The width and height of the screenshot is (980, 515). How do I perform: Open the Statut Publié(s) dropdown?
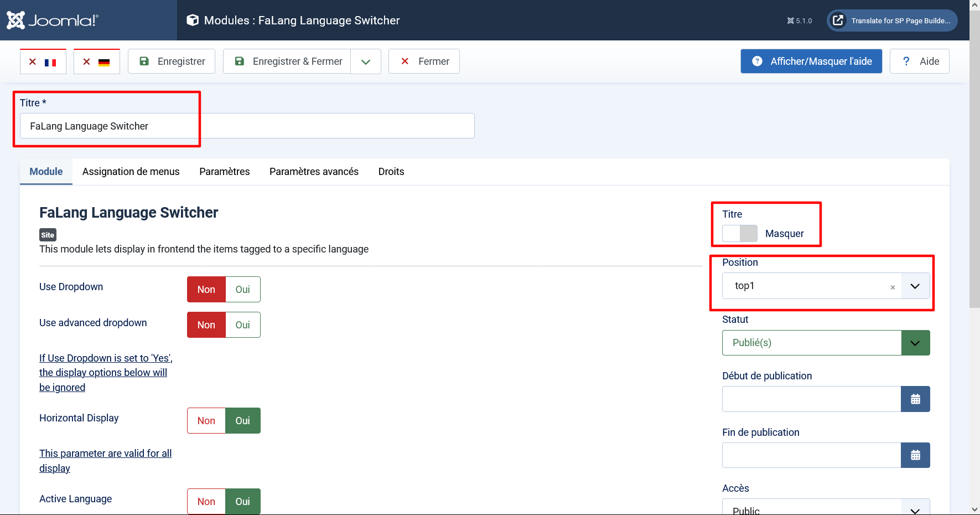point(826,343)
